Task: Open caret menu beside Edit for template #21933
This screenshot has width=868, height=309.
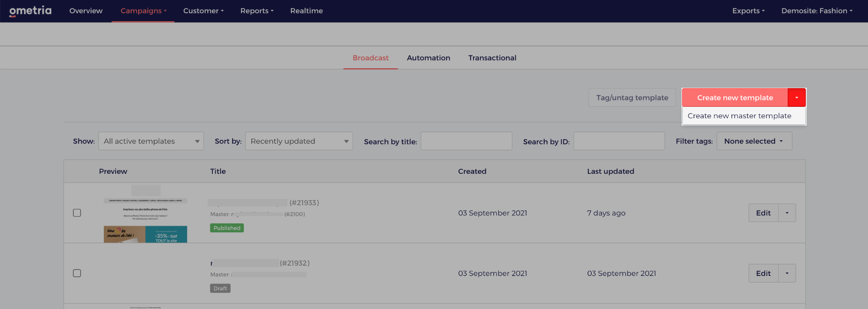Action: click(x=787, y=213)
